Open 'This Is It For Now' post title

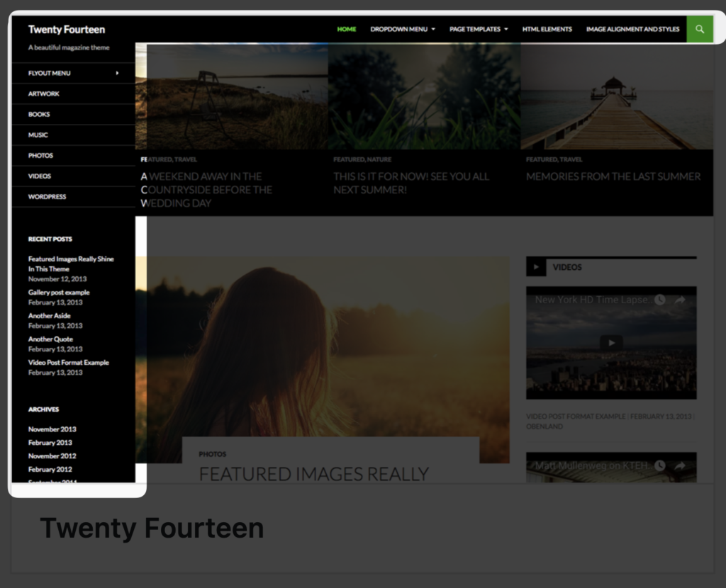(411, 183)
